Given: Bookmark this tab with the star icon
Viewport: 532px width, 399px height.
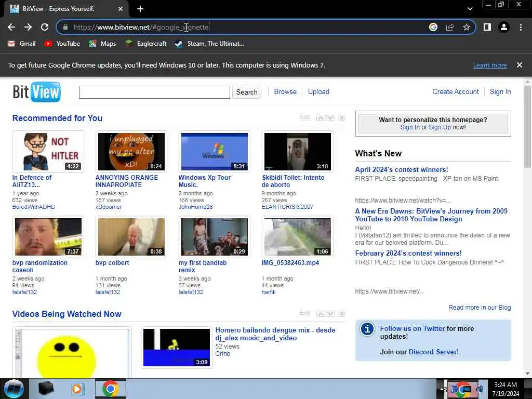Looking at the screenshot, I should (x=467, y=27).
